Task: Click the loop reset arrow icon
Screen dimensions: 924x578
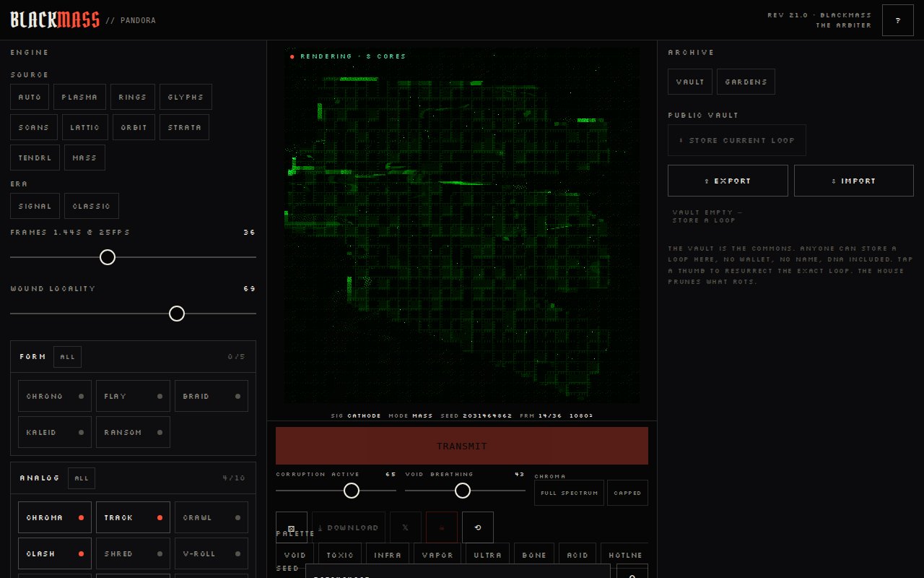Action: pos(478,527)
